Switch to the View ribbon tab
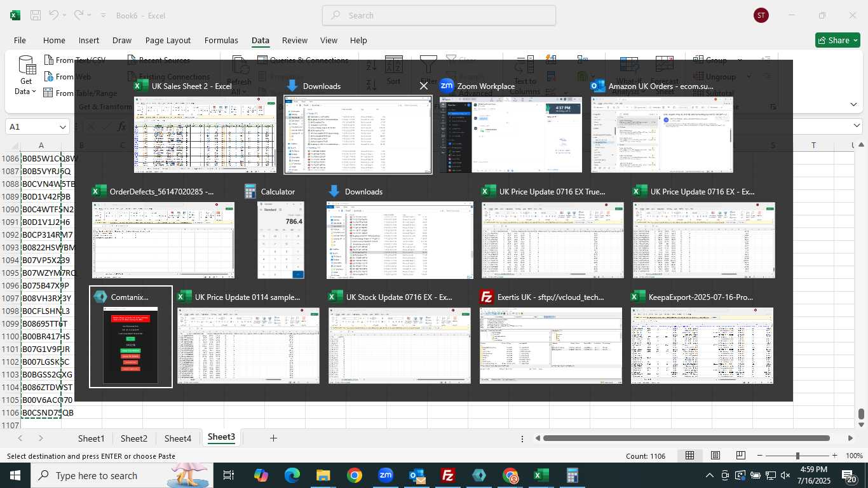 click(x=329, y=40)
